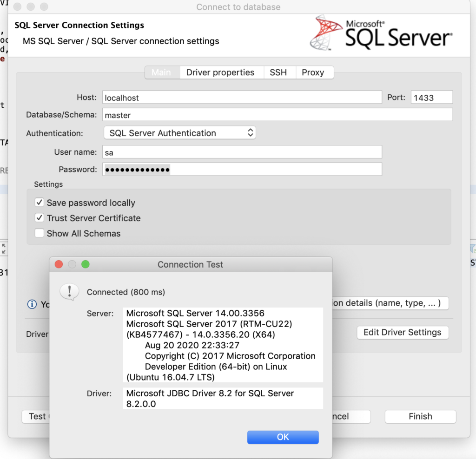Click the 'Connected (800 ms)' status text
Viewport: 476px width, 459px height.
click(126, 292)
